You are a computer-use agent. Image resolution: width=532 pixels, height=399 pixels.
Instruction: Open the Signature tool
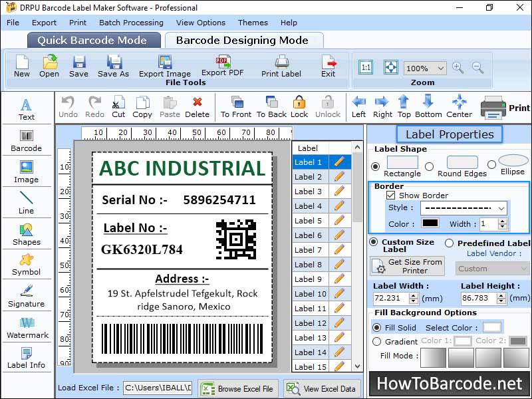[x=27, y=298]
